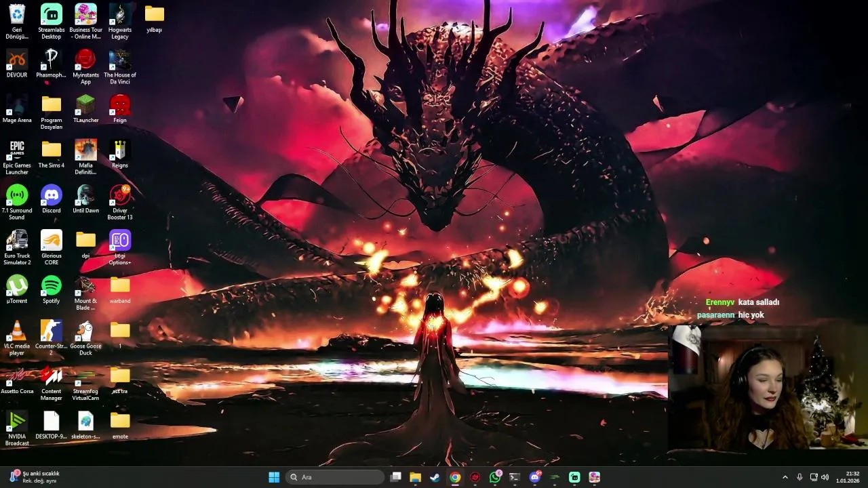Click the Ara search box in taskbar
The image size is (868, 488).
335,477
